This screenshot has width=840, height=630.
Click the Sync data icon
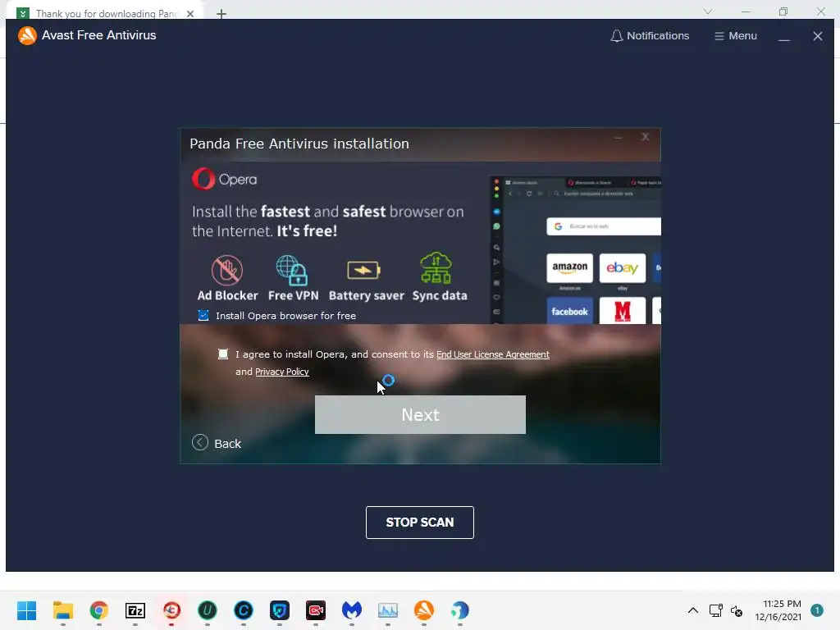pyautogui.click(x=436, y=268)
